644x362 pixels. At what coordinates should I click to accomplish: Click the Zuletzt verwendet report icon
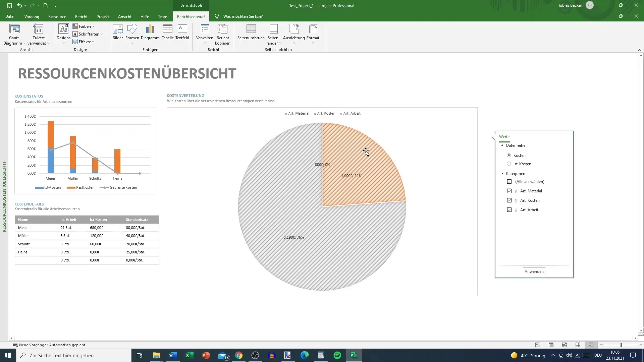point(38,29)
